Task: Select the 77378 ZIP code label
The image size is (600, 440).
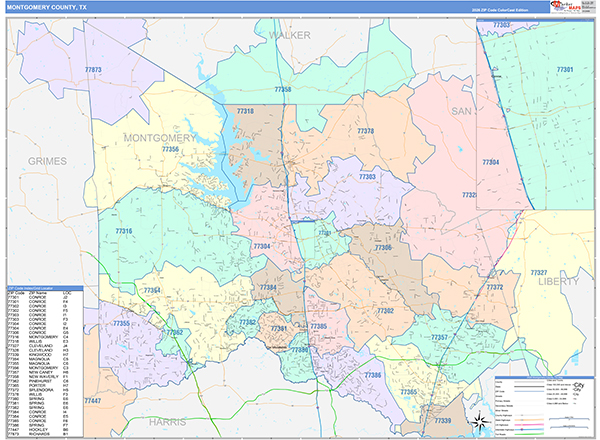Action: point(366,131)
